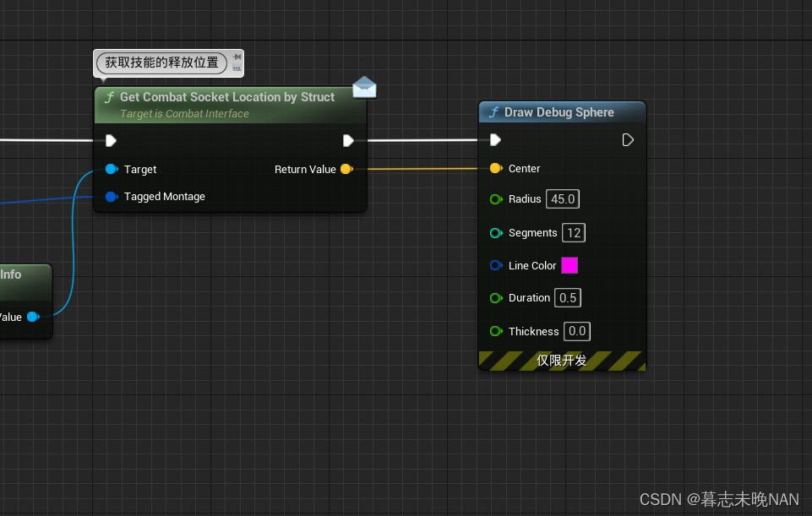Click the 获取技能的释放位置 comment bubble text
Image resolution: width=812 pixels, height=516 pixels.
click(x=161, y=62)
